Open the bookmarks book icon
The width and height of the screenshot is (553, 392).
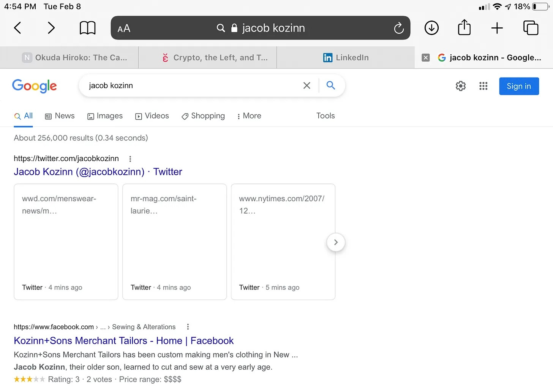(87, 28)
